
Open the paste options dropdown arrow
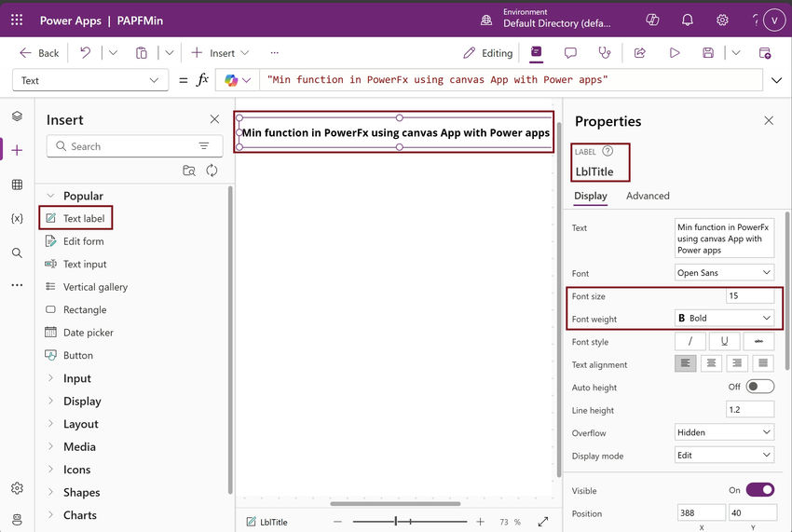[x=170, y=52]
